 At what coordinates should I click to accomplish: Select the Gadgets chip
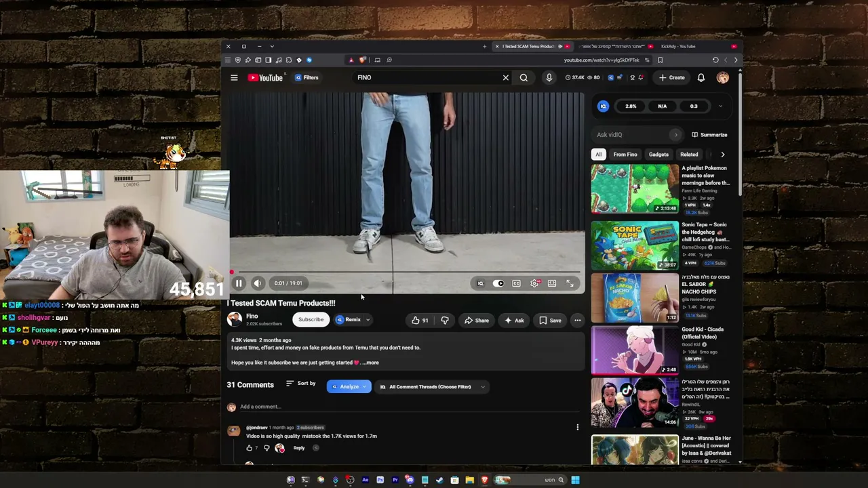click(658, 155)
